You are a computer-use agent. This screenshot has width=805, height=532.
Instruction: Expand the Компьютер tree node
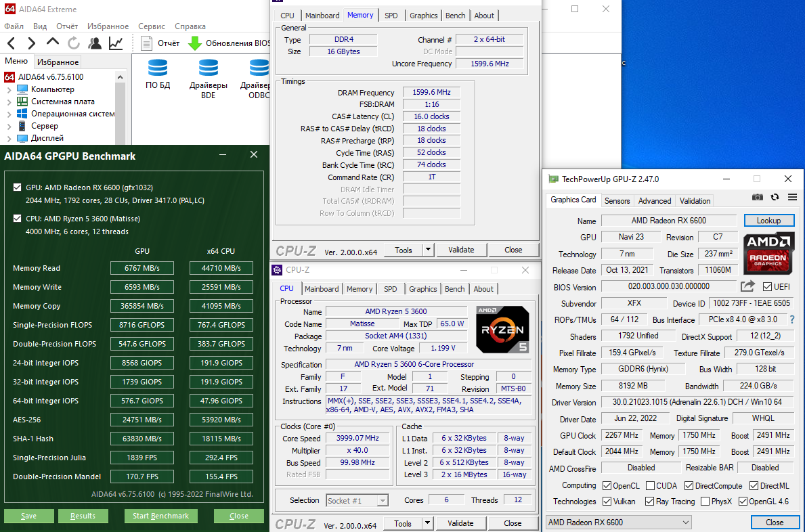(9, 90)
